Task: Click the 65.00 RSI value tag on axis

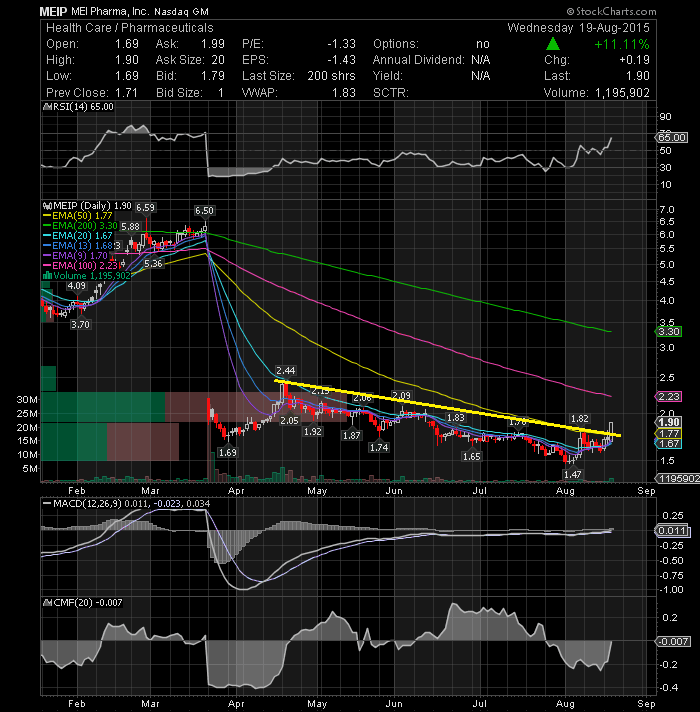Action: [x=672, y=138]
